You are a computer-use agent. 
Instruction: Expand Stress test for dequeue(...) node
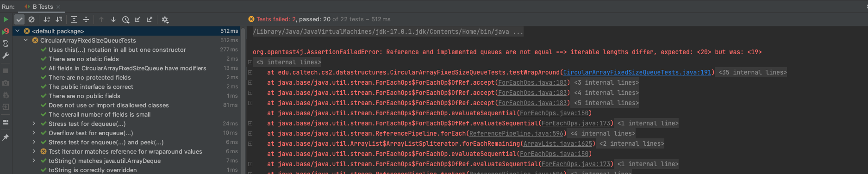pyautogui.click(x=34, y=124)
